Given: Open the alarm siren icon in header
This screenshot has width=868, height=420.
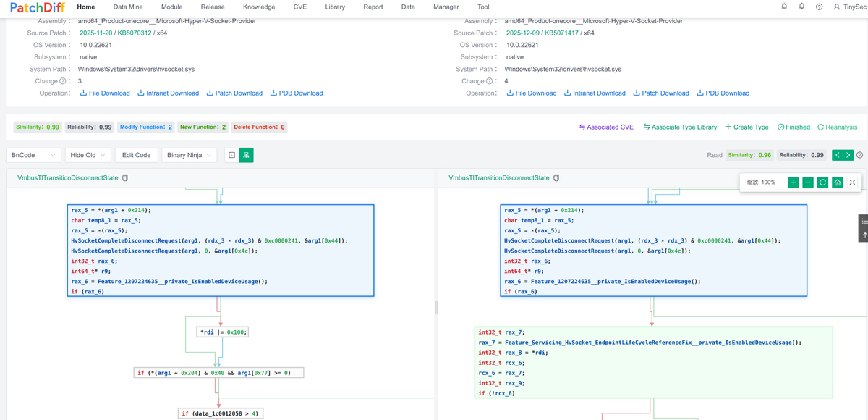Looking at the screenshot, I should tap(785, 7).
